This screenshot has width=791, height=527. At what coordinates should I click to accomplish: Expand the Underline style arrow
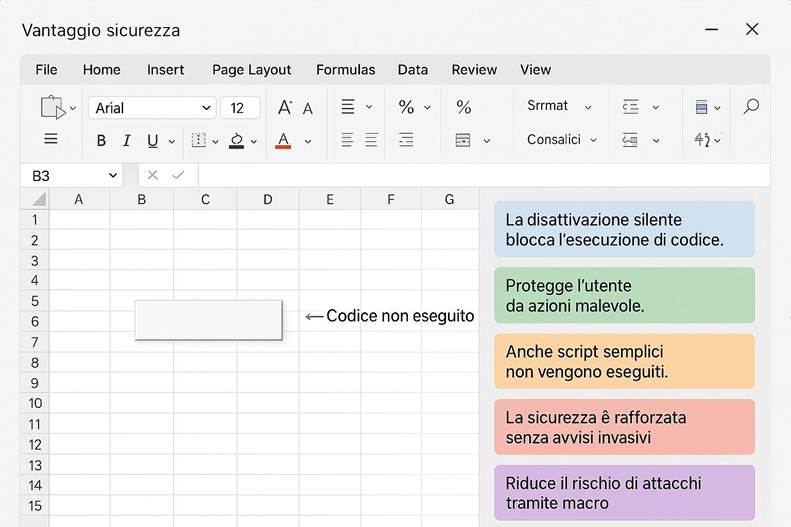[x=172, y=142]
